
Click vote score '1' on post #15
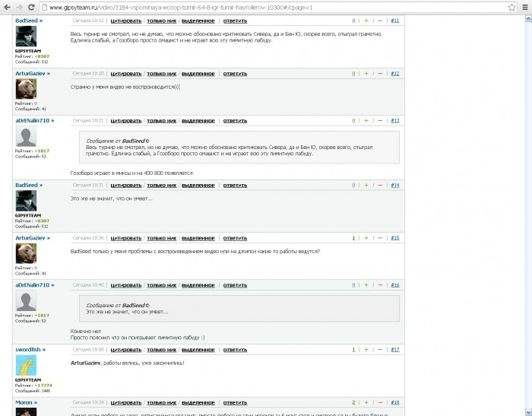(x=353, y=238)
